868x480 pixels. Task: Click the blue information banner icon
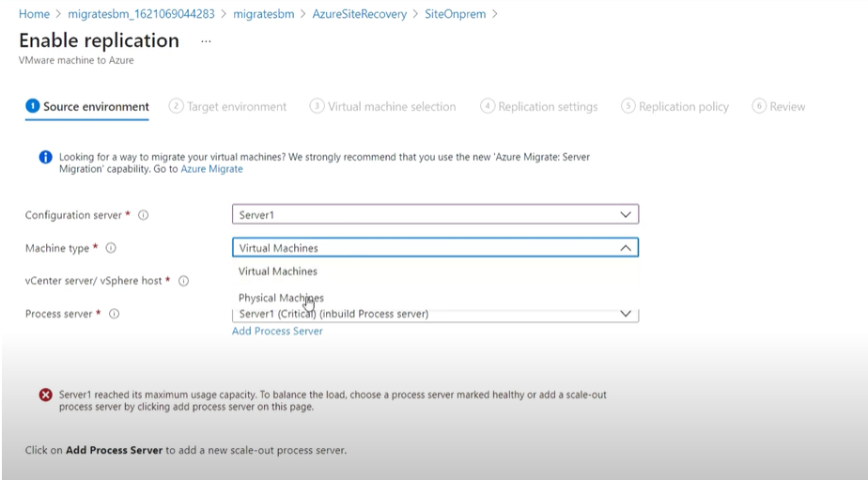(x=45, y=157)
